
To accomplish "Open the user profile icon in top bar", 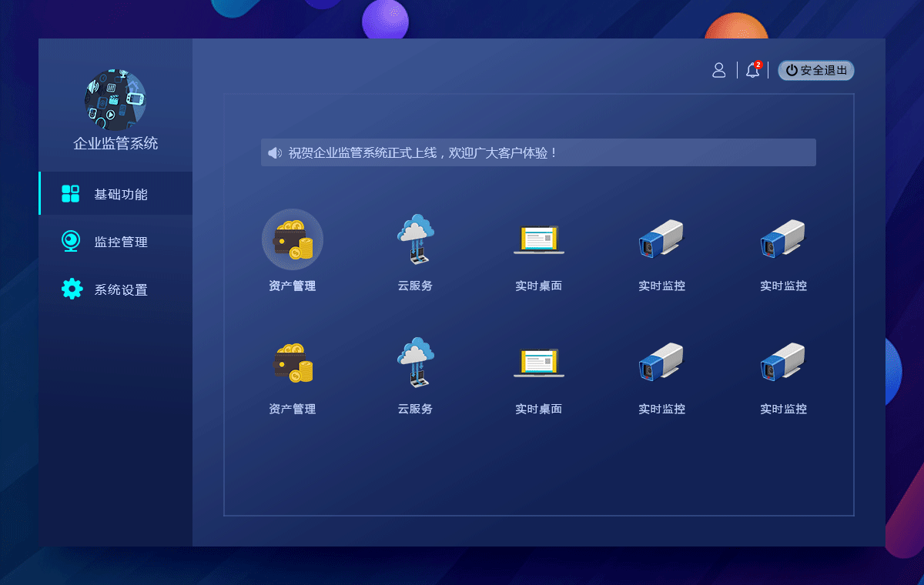I will (719, 70).
